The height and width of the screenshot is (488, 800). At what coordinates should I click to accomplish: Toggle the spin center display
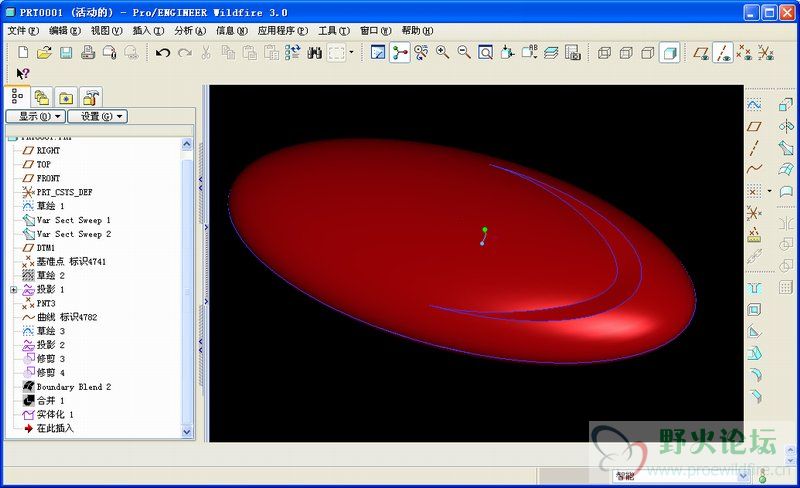coord(399,53)
